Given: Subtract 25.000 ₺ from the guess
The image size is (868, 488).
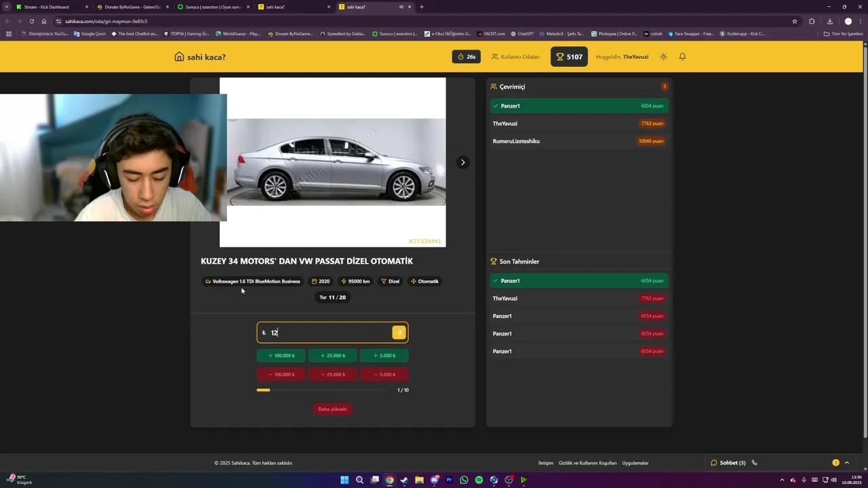Looking at the screenshot, I should (333, 374).
